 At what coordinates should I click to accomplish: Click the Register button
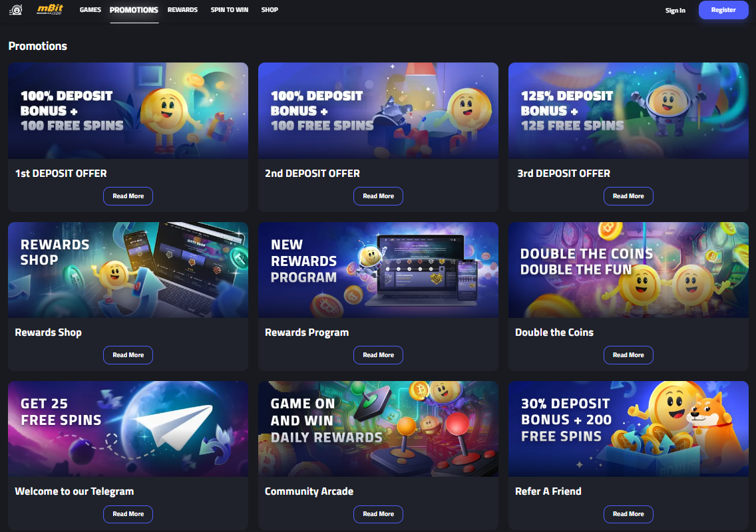click(x=723, y=9)
